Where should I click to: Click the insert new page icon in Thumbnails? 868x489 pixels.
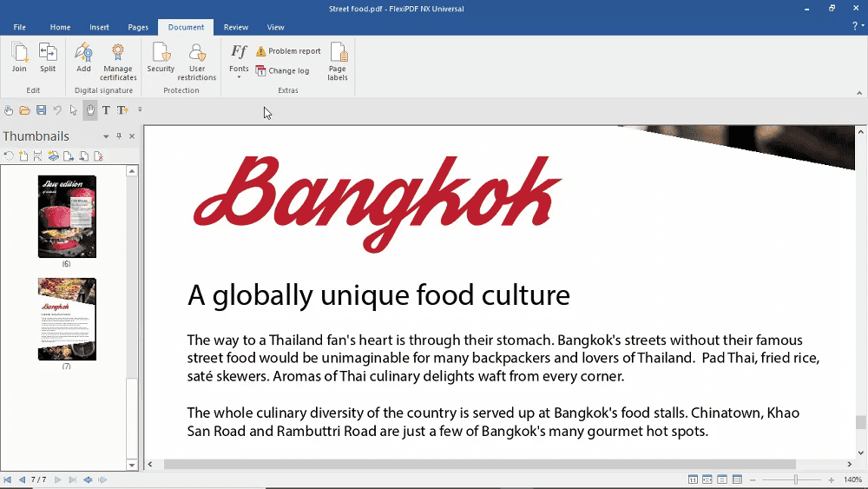click(23, 156)
